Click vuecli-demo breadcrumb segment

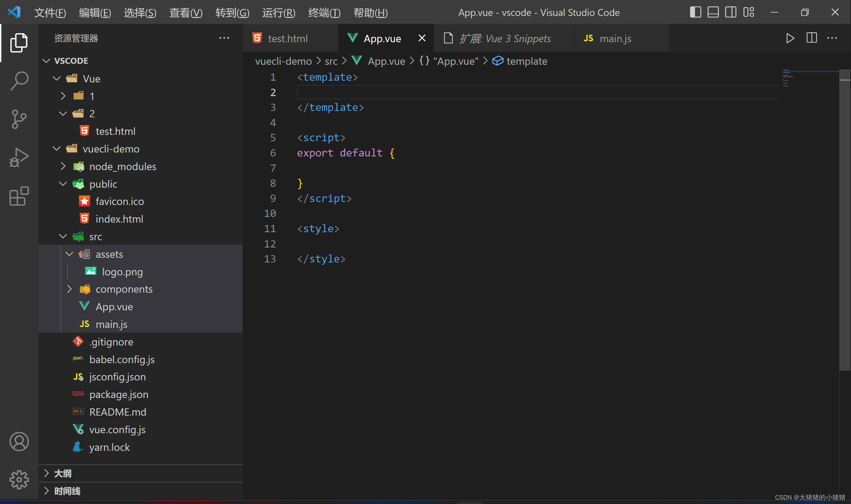click(283, 61)
